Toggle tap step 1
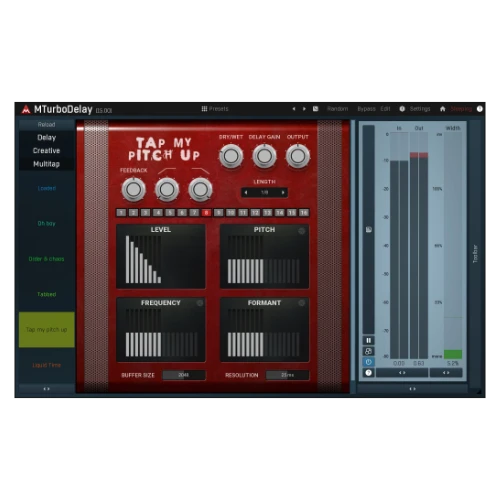 121,213
